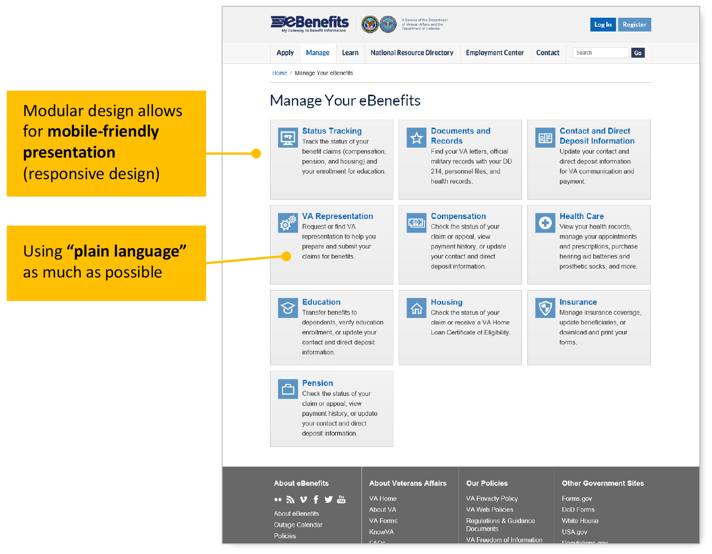Open the Twitter icon in footer
The image size is (712, 554).
[x=328, y=500]
